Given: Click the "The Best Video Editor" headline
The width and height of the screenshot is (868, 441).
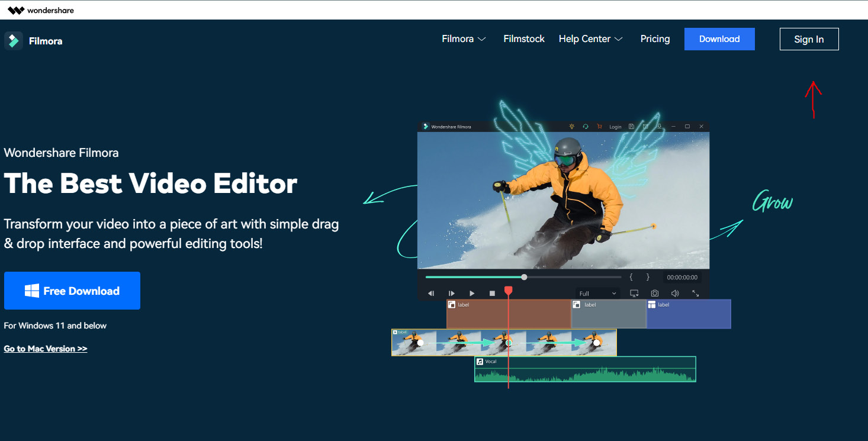Looking at the screenshot, I should point(150,184).
